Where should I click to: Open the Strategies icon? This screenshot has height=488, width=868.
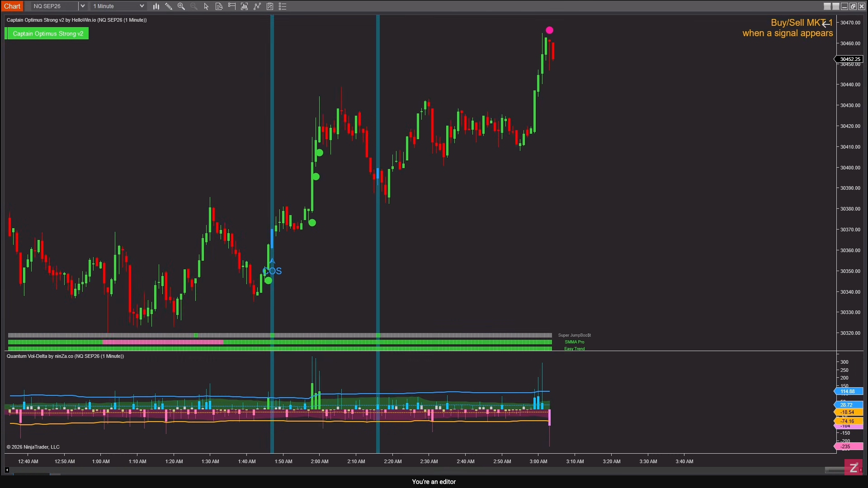tap(270, 6)
